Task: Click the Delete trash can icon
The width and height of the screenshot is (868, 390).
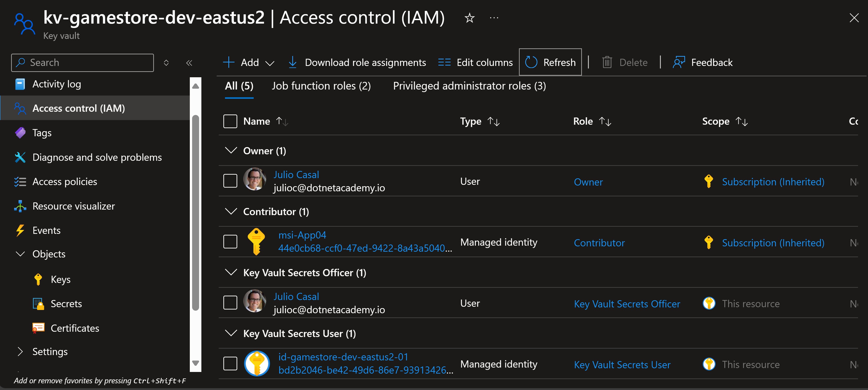Action: tap(607, 62)
